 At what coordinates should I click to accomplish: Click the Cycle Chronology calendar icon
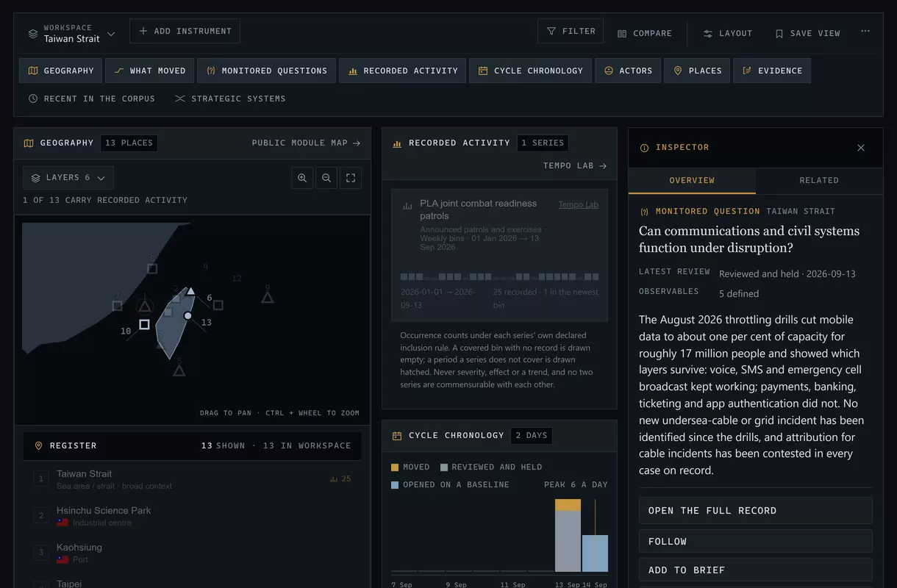(397, 435)
